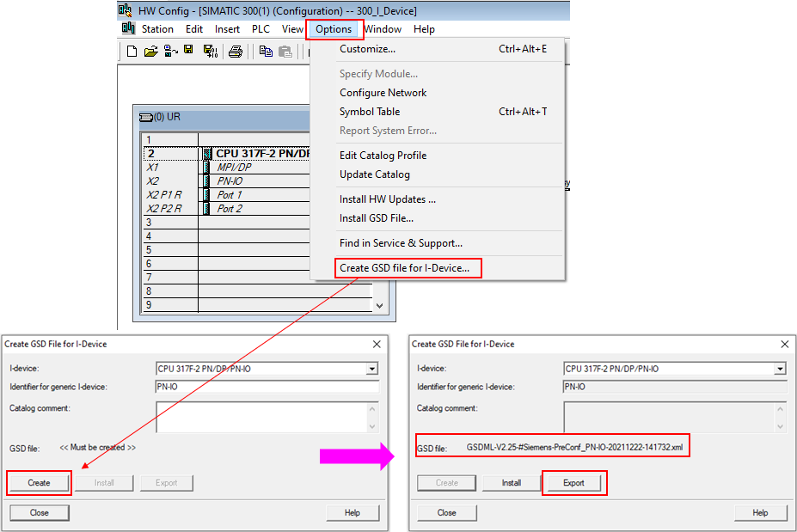Click the module icon next to PN-IO row
The height and width of the screenshot is (532, 797).
[x=206, y=180]
